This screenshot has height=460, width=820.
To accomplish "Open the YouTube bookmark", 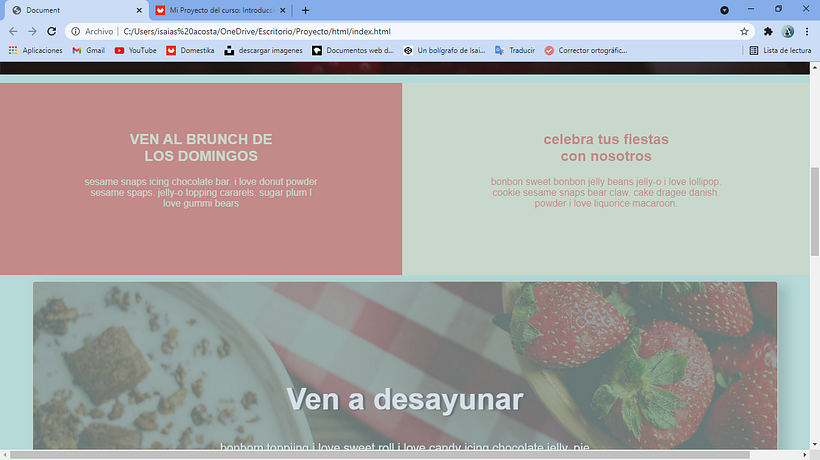I will [x=135, y=50].
